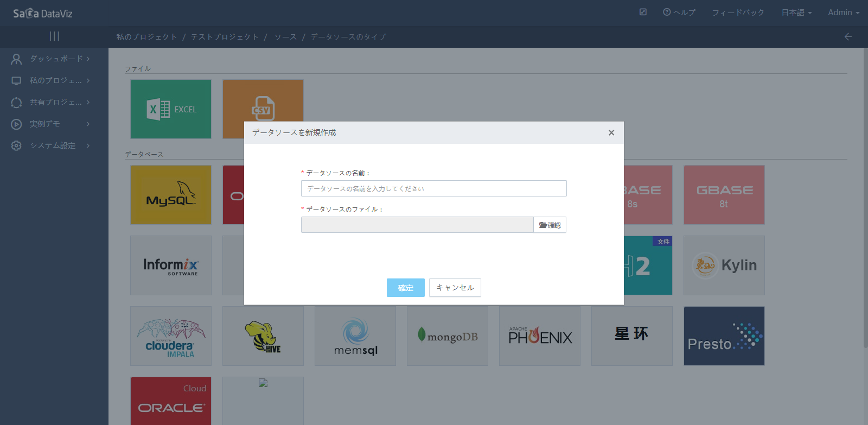Click the edit square icon in top bar
The image size is (868, 425).
[643, 12]
